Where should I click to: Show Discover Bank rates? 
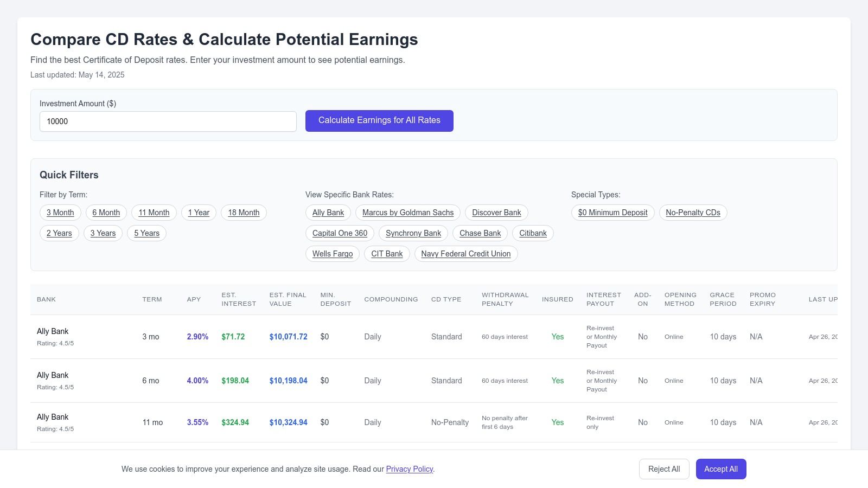pos(496,213)
